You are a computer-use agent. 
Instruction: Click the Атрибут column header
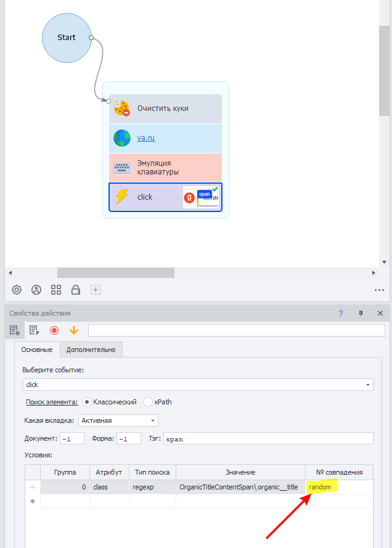point(109,472)
